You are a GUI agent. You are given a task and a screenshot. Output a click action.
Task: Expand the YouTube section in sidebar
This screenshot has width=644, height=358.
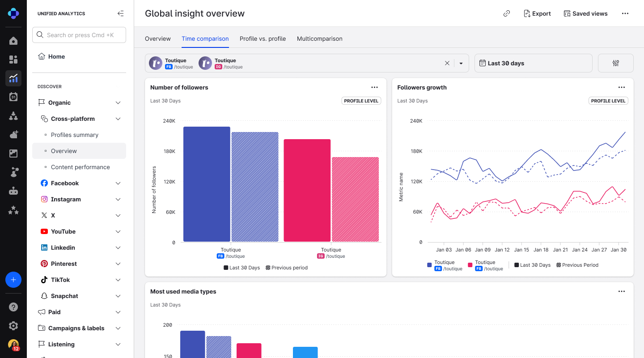point(118,231)
